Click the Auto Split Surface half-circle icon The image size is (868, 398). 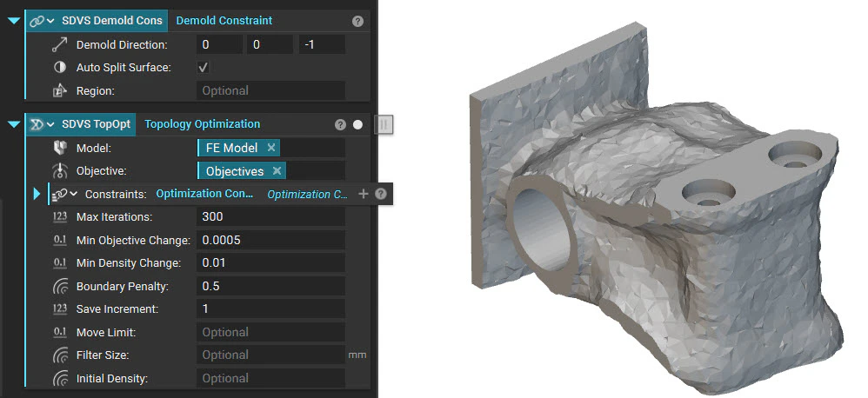coord(60,68)
